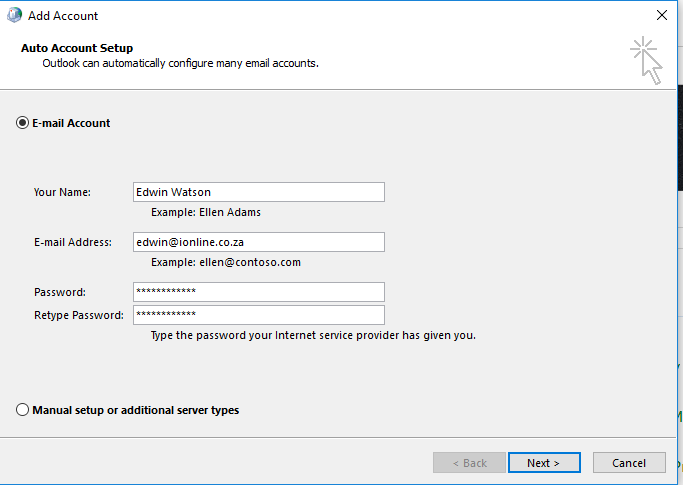Click the Internet service provider password hint
The height and width of the screenshot is (485, 683).
pyautogui.click(x=313, y=336)
